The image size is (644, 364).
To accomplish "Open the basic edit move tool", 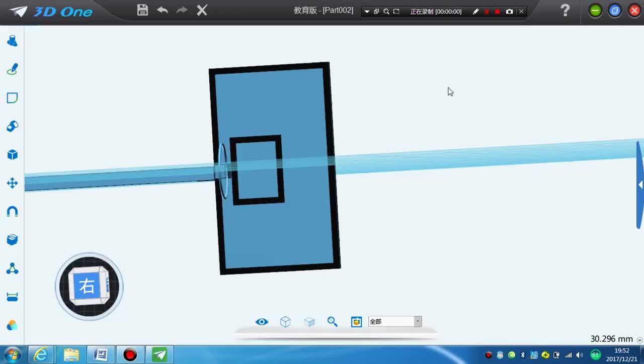I will tap(12, 183).
